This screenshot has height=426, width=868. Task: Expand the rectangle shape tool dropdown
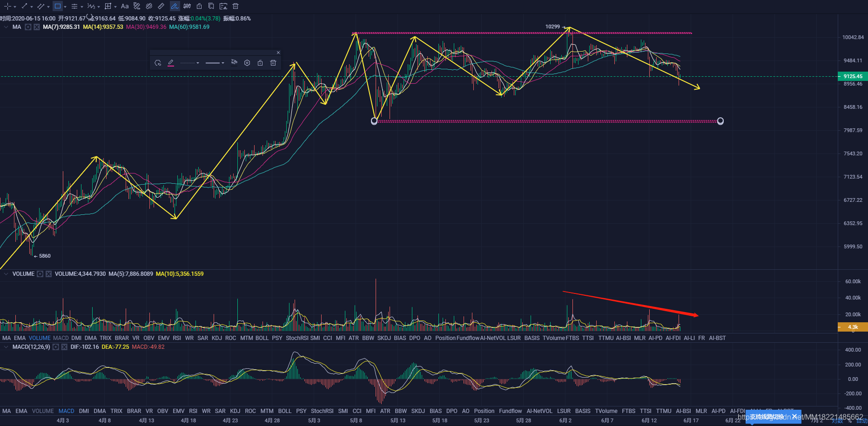coord(65,7)
